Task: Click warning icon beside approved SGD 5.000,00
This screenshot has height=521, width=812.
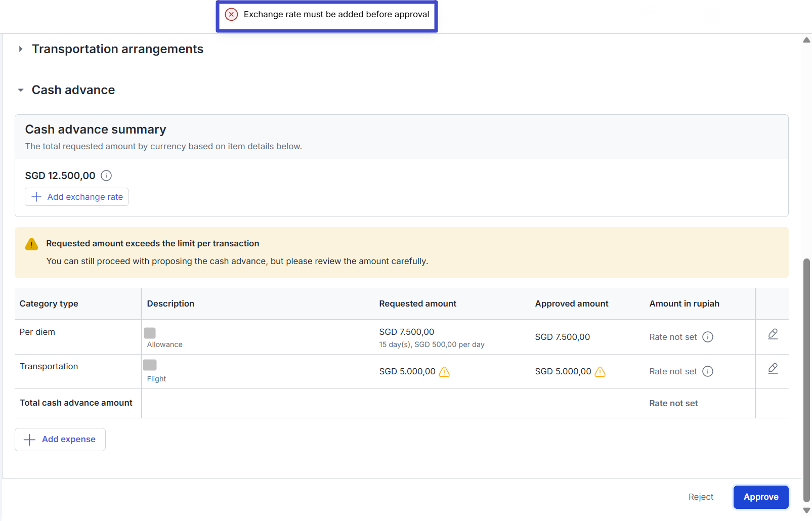Action: tap(600, 372)
